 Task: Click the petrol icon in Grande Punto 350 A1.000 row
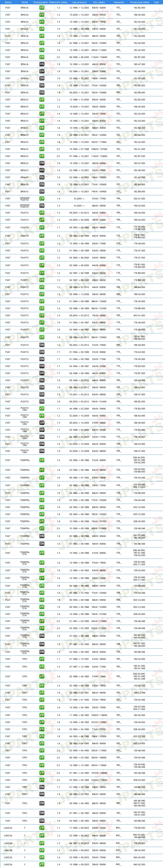tap(42, 199)
